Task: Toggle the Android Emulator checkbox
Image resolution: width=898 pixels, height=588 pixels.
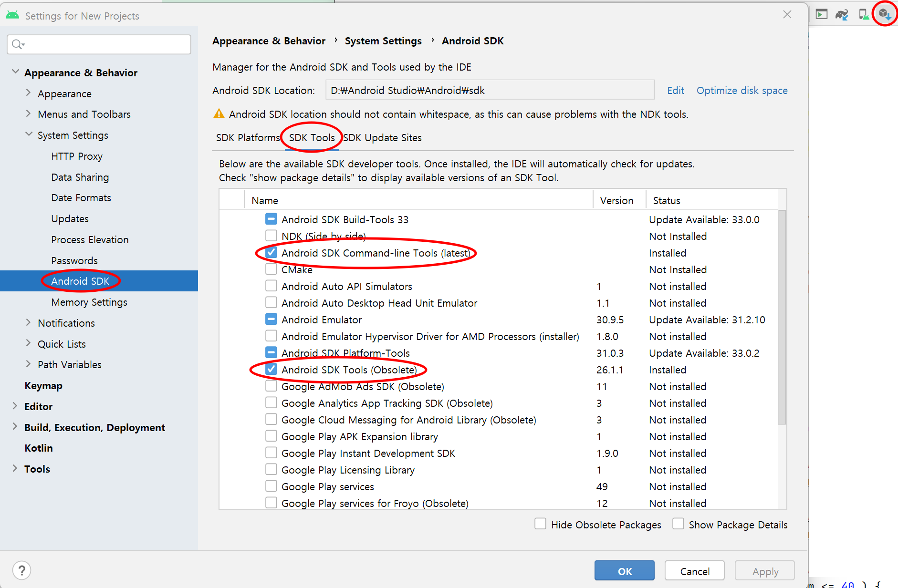Action: pos(271,319)
